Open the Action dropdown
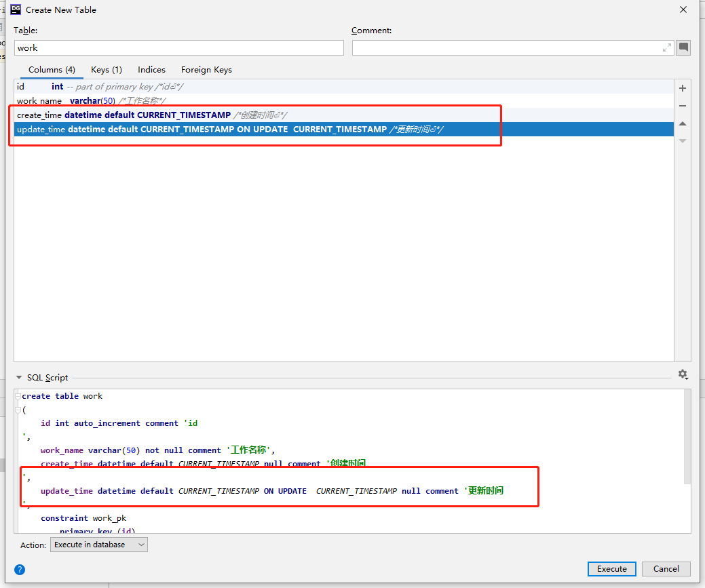Screen dimensions: 705x588 coord(98,545)
